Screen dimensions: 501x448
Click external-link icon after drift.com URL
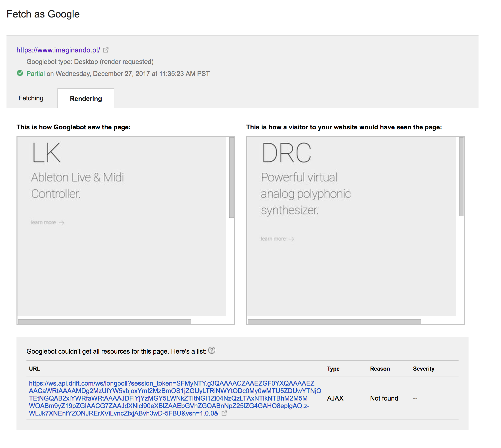[224, 413]
